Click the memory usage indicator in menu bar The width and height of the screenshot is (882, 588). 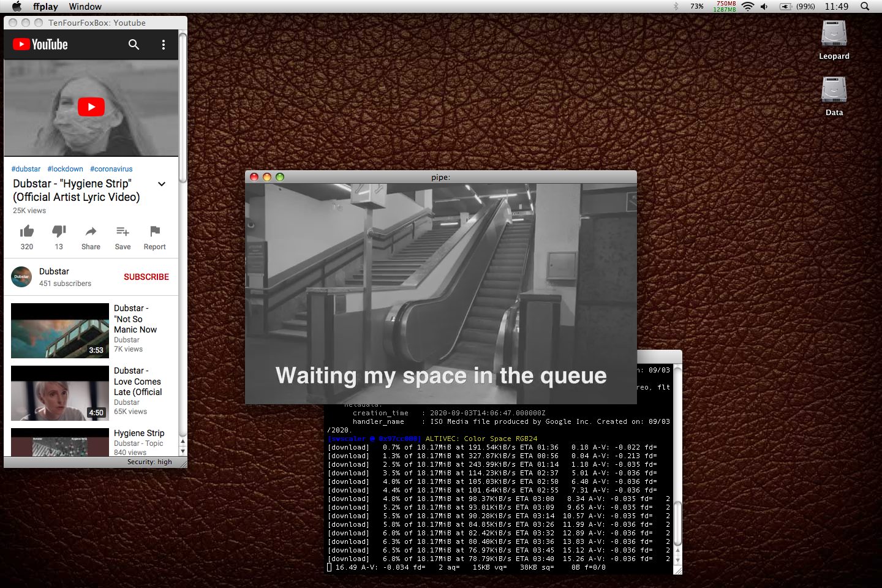[725, 6]
